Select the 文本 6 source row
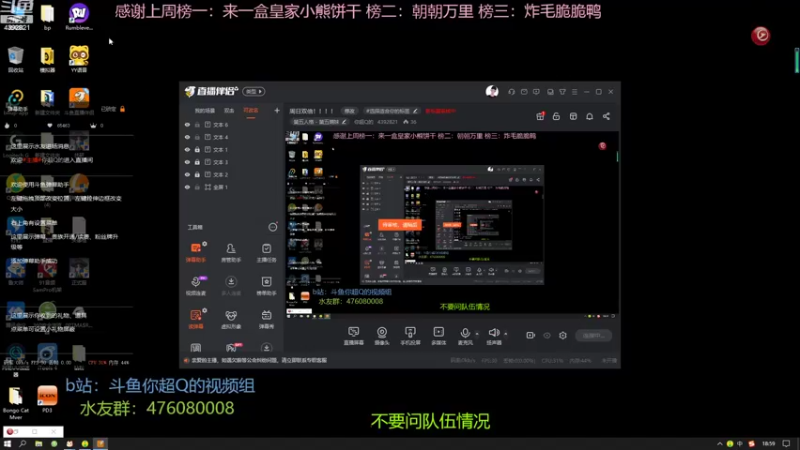 click(232, 124)
